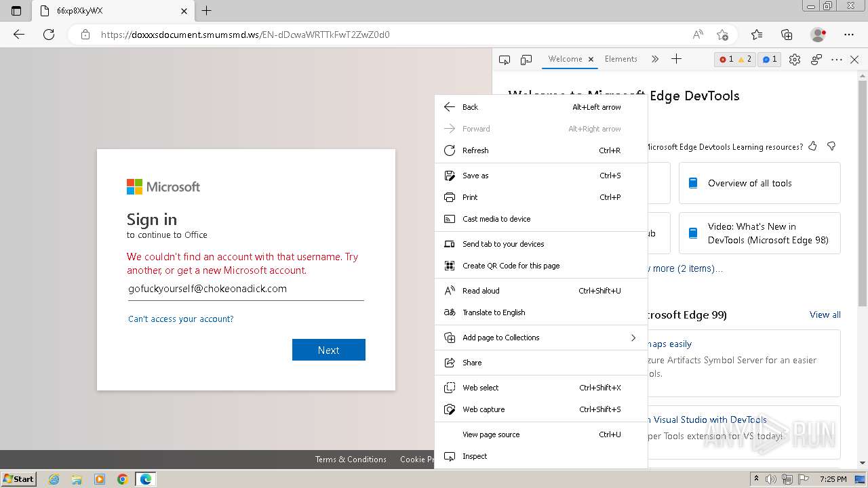Open the tab actions menu icon
868x488 pixels.
tap(16, 11)
